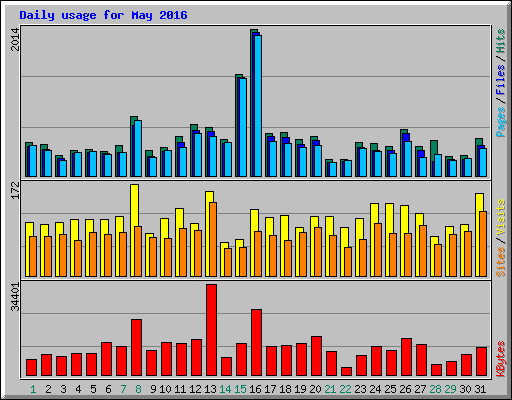
Task: Click day label '5' on the x-axis
Action: tap(93, 389)
